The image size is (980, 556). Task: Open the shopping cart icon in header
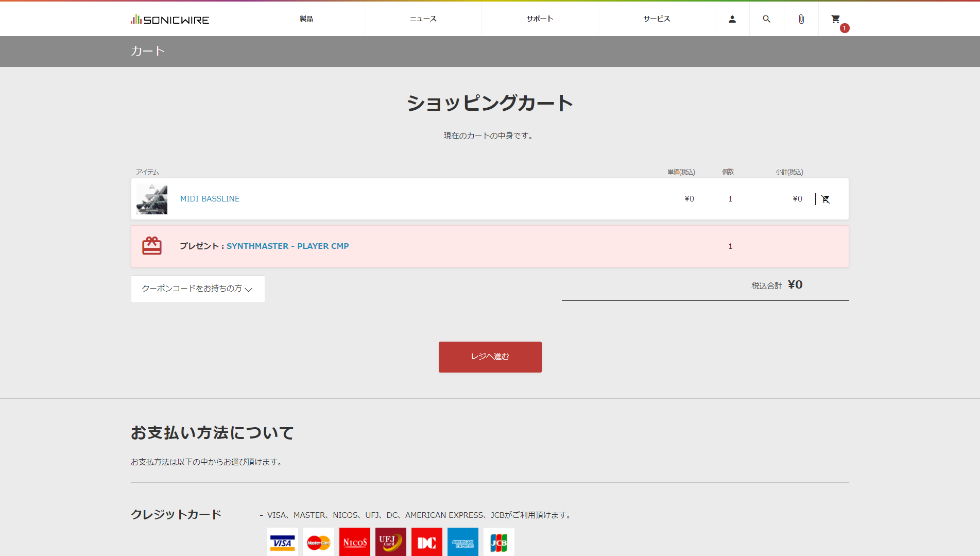pos(835,19)
